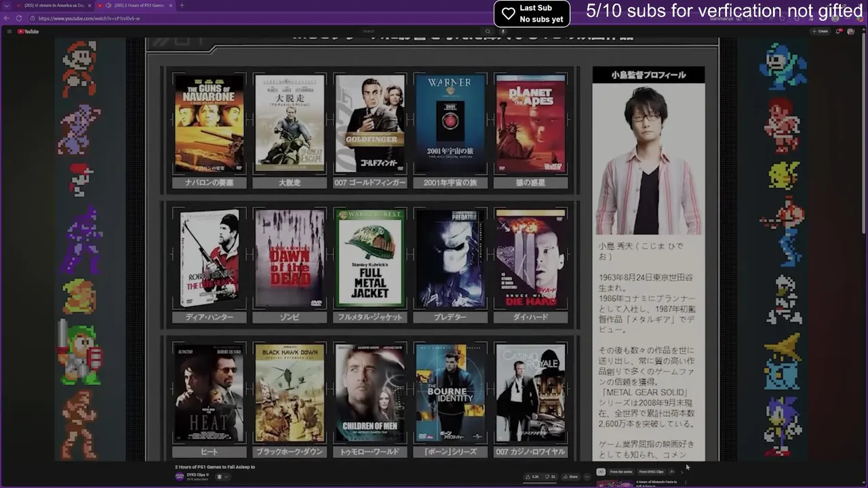Screen dimensions: 868x488
Task: Close the 2 Hours of PS1 Games tab
Action: 170,5
